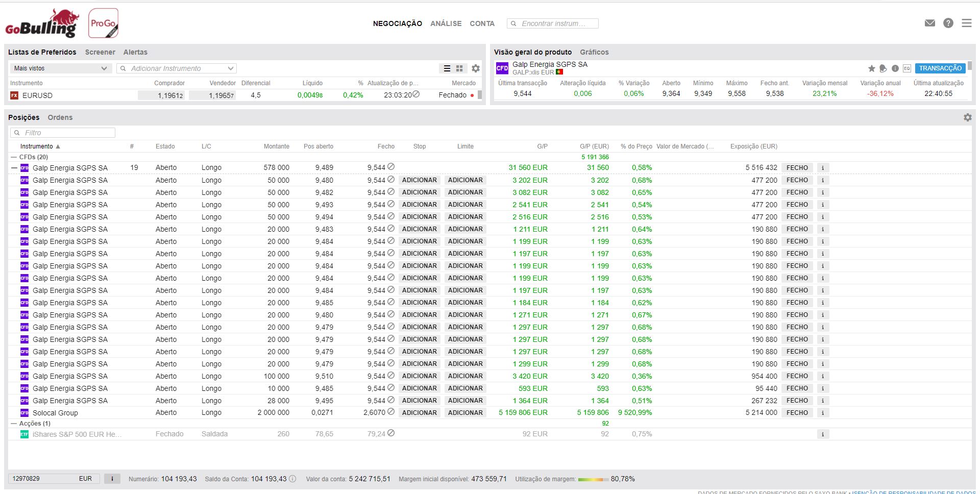Screen dimensions: 980x494
Task: Toggle favorite star for Galp Energia
Action: [x=871, y=68]
